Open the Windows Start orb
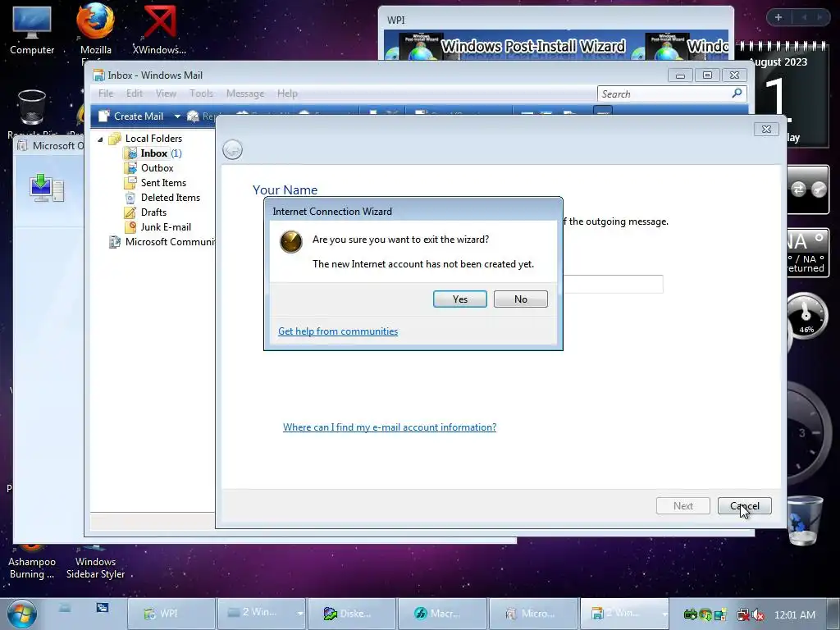The image size is (840, 630). [22, 614]
